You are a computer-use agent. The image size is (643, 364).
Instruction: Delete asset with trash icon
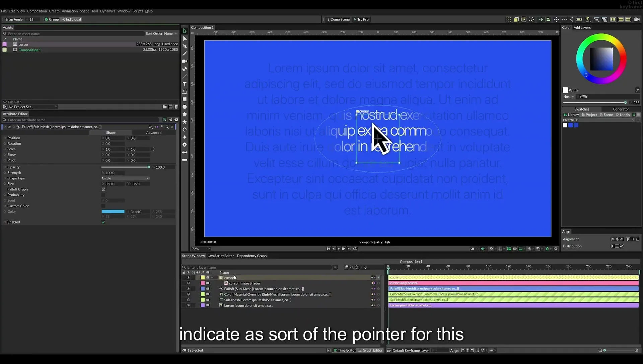coord(176,107)
